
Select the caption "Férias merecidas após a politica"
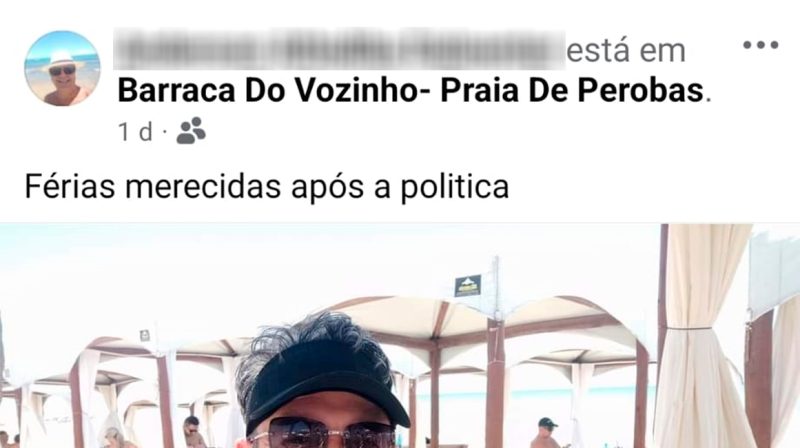click(267, 186)
